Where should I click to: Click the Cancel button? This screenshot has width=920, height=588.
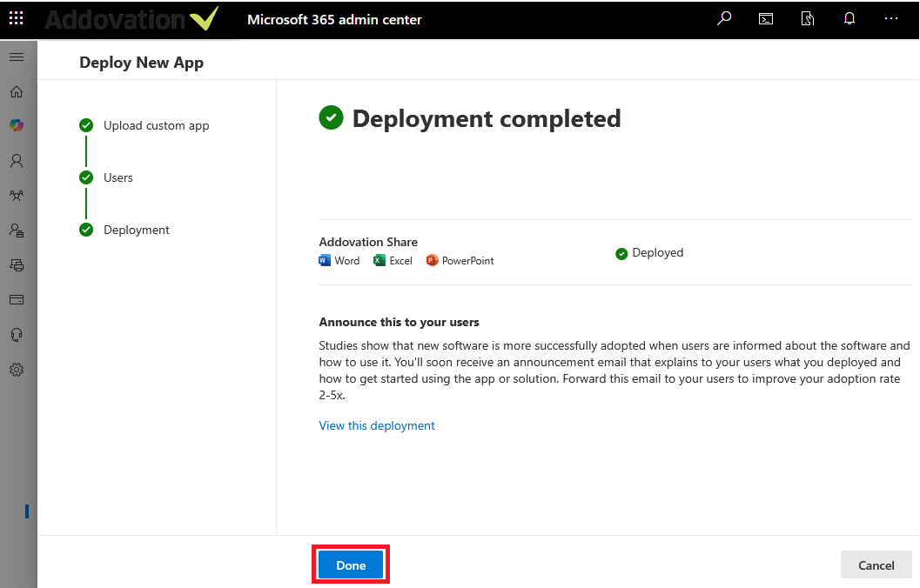pyautogui.click(x=876, y=565)
